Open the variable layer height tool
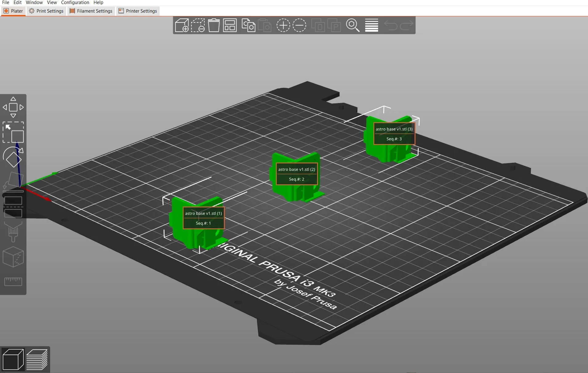The image size is (588, 373). (x=371, y=26)
